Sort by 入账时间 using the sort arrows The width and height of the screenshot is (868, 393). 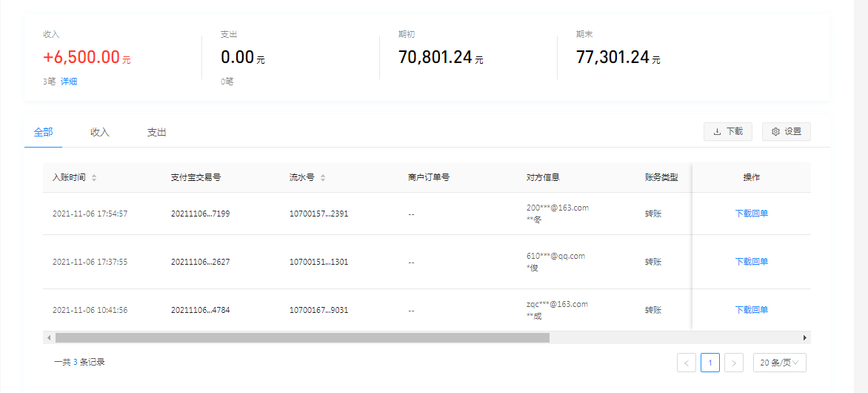(94, 178)
